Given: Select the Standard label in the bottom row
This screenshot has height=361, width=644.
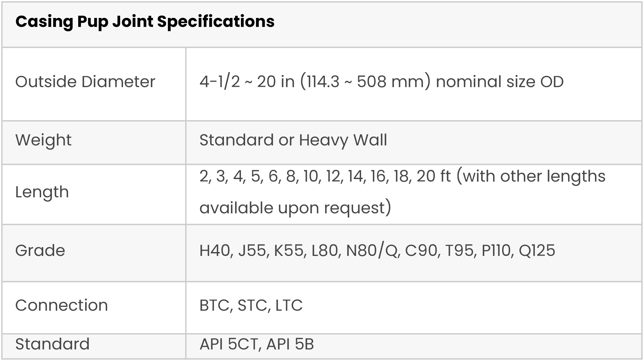Looking at the screenshot, I should point(52,344).
